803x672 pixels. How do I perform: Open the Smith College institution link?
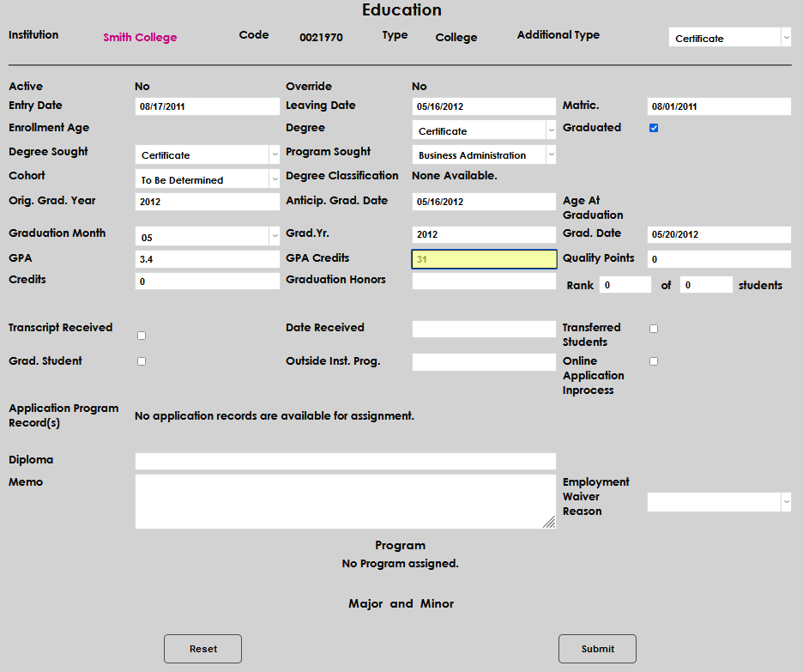point(140,38)
